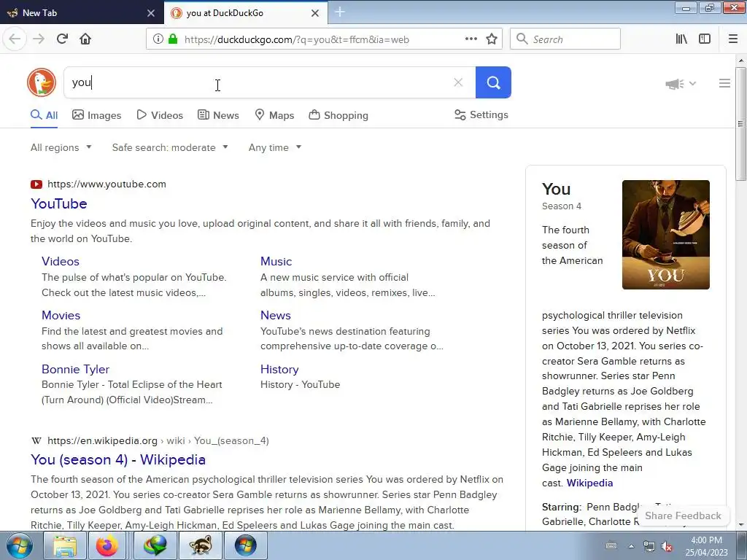Click the taskbar clock showing 4:00 PM
The height and width of the screenshot is (560, 747).
pyautogui.click(x=706, y=546)
